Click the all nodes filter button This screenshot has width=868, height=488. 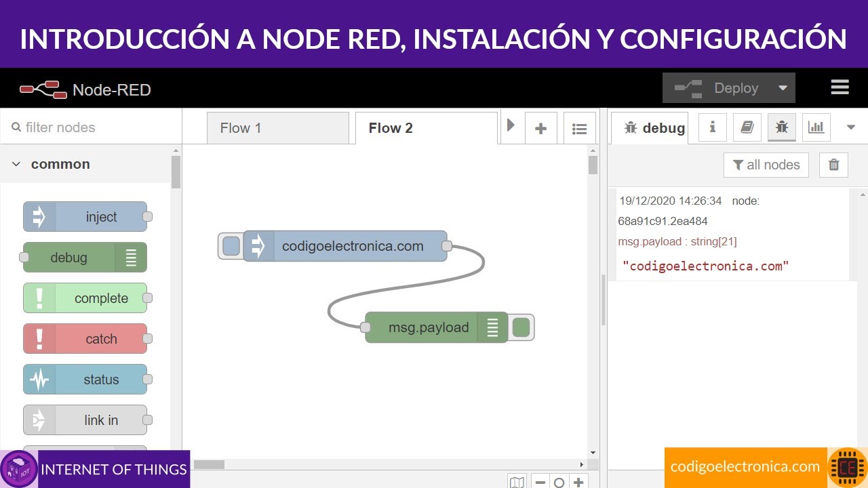coord(766,165)
